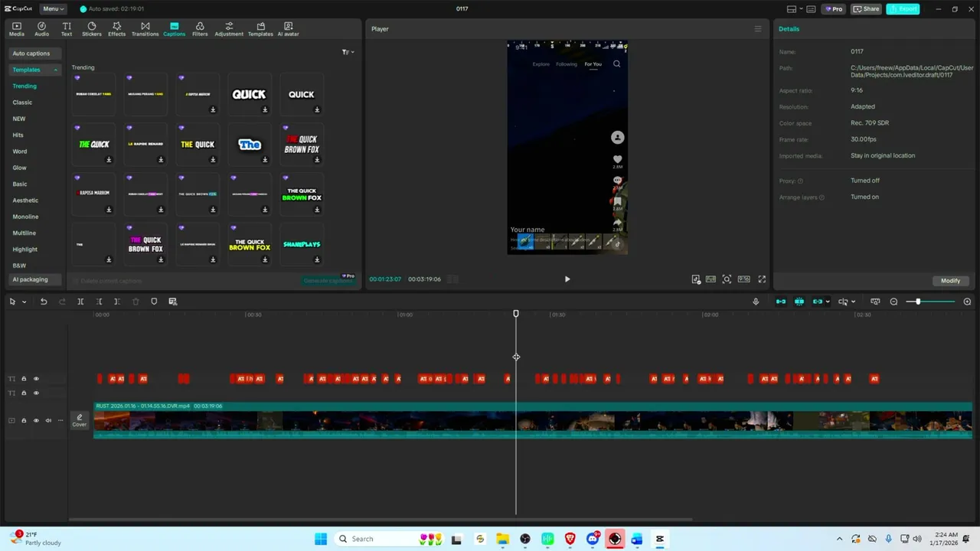Open the Stickers panel
Viewport: 980px width, 551px height.
tap(92, 29)
